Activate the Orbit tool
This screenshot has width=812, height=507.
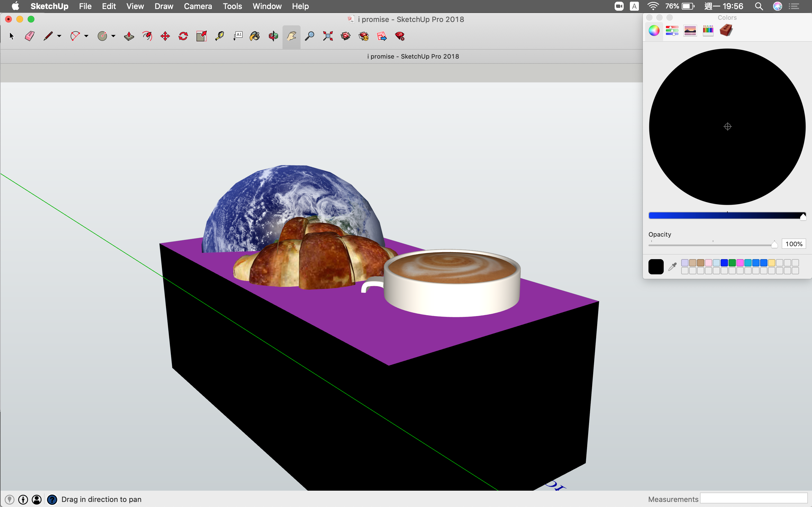tap(273, 36)
